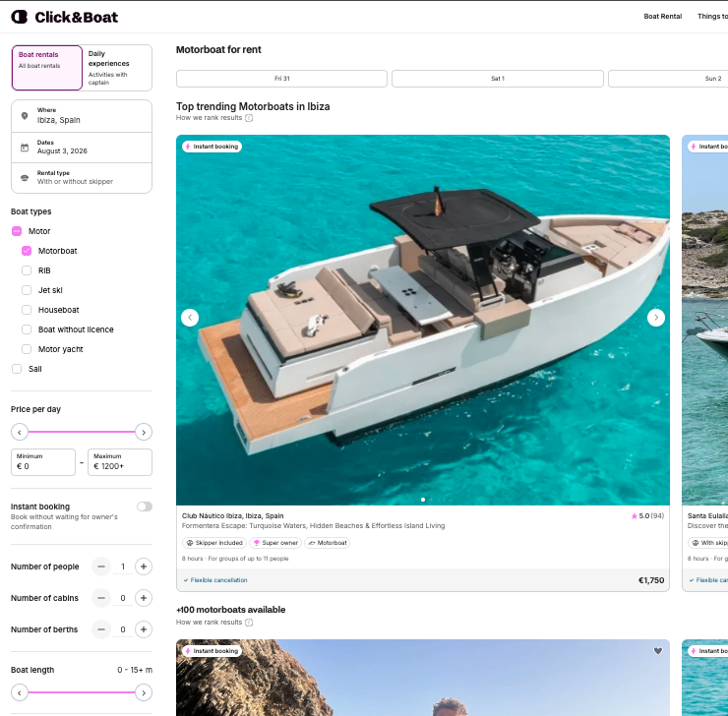This screenshot has width=728, height=716.
Task: Click the price slider maximum handle
Action: [x=144, y=432]
